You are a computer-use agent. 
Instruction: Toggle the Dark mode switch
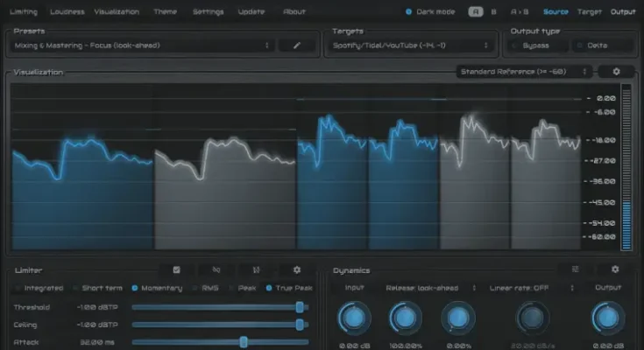pos(409,12)
